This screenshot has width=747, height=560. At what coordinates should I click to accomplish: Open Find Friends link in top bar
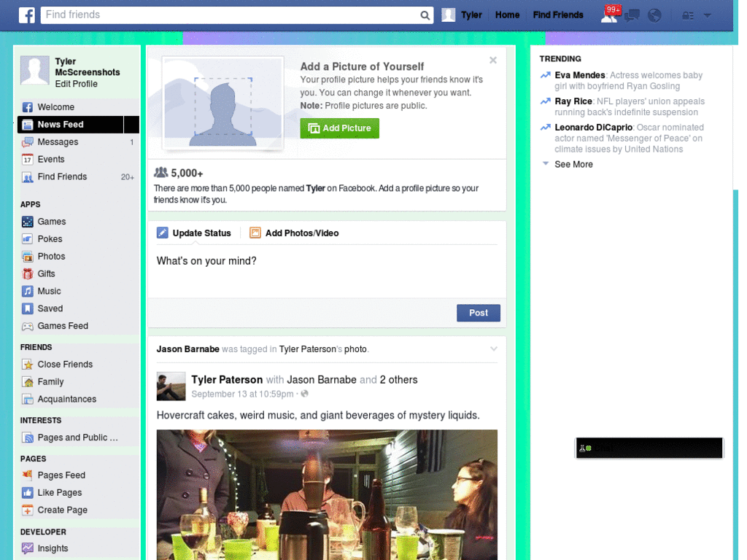point(558,15)
